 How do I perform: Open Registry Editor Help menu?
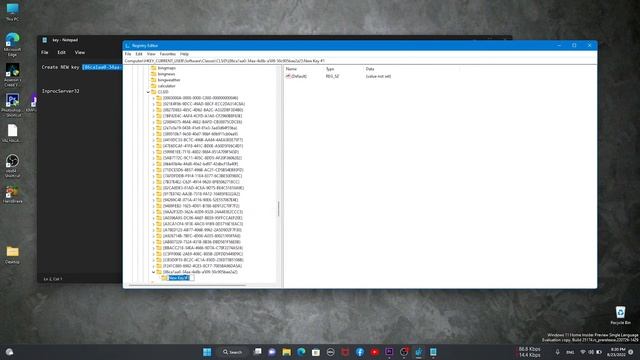pyautogui.click(x=184, y=54)
